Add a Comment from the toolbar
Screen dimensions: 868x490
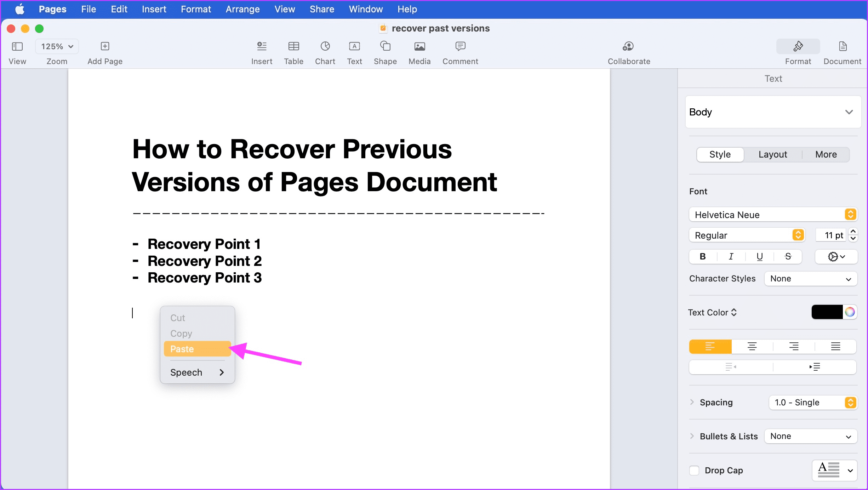pos(460,46)
